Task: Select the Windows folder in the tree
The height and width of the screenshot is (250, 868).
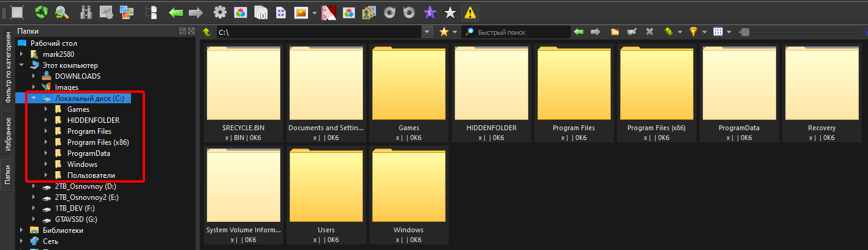Action: point(82,164)
